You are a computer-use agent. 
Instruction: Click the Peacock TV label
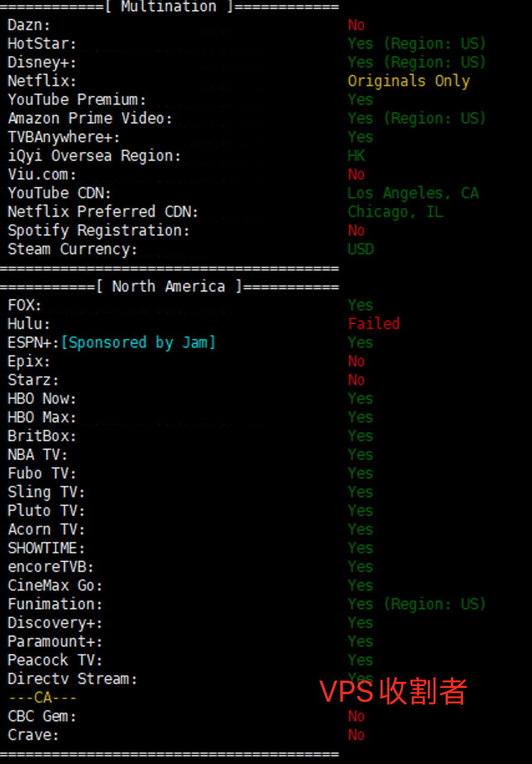55,661
